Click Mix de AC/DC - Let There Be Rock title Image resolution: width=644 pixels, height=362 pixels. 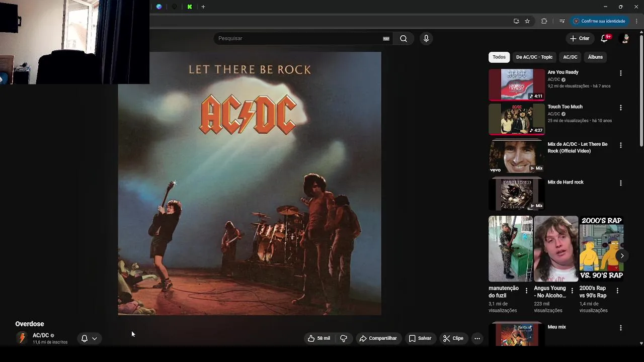pyautogui.click(x=577, y=148)
